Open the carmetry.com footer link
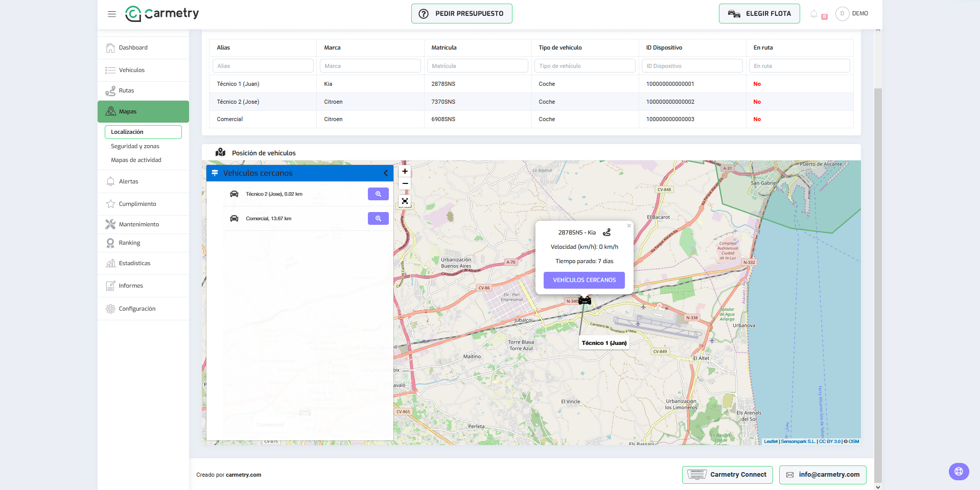Screen dimensions: 980x490 coord(243,475)
